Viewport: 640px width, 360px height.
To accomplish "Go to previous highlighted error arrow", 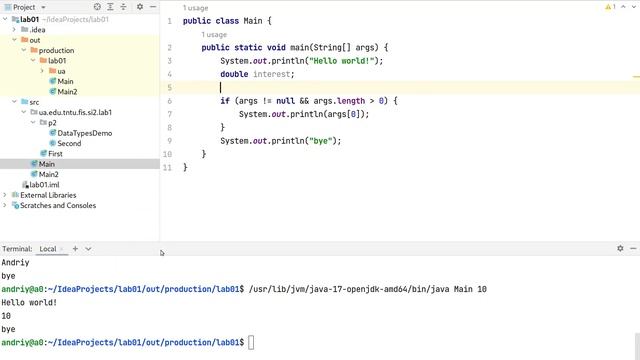I will (x=623, y=7).
